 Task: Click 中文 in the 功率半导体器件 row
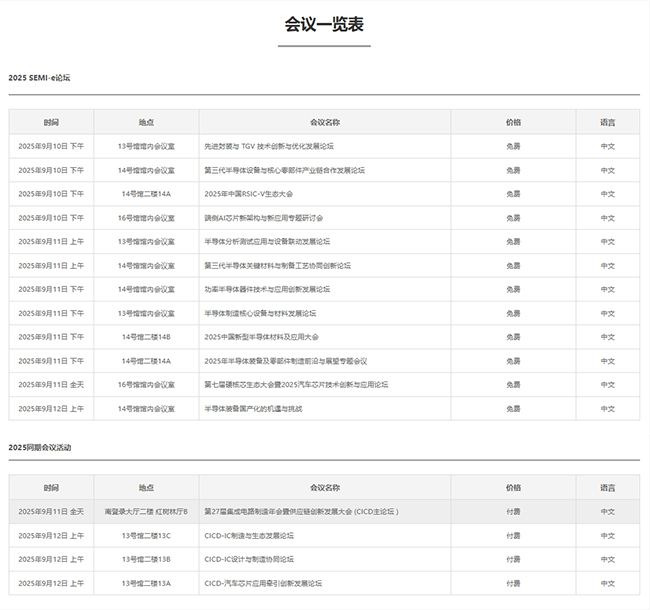[x=608, y=289]
